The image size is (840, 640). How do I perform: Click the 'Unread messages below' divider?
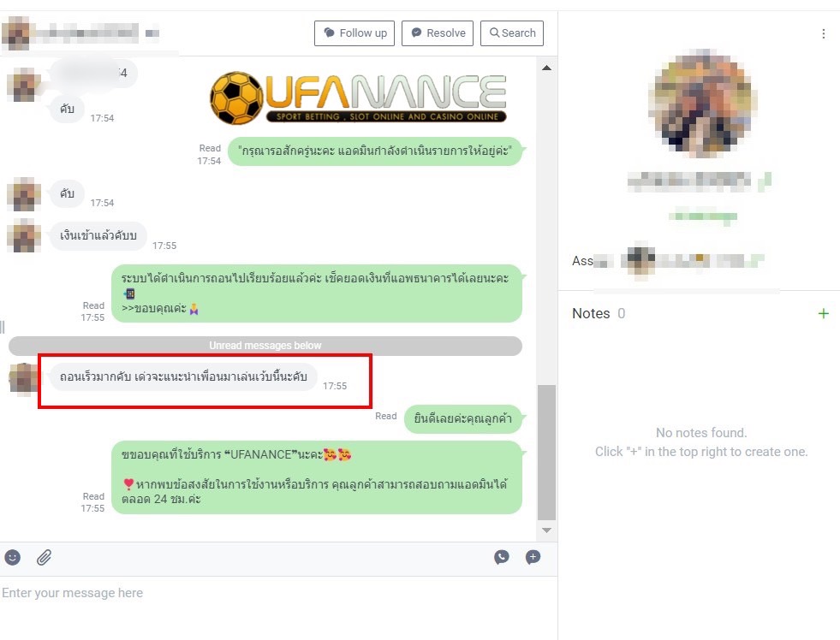(265, 346)
